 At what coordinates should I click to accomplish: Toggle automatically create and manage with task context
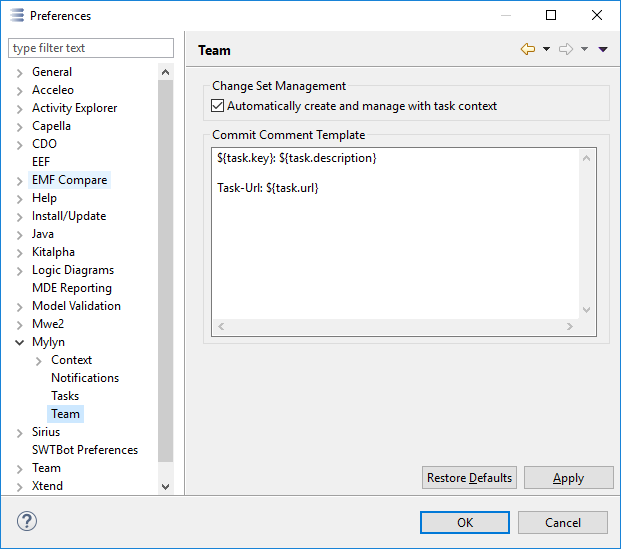point(218,106)
